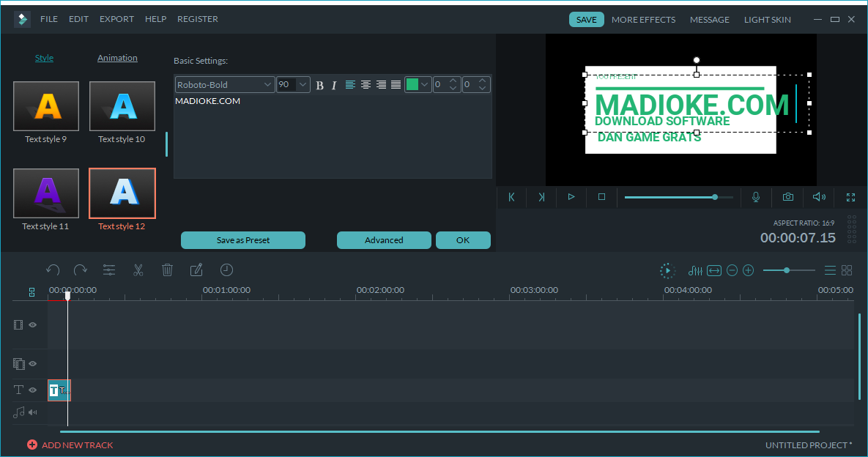Zoom out timeline with minus icon
This screenshot has height=457, width=868.
pos(732,270)
